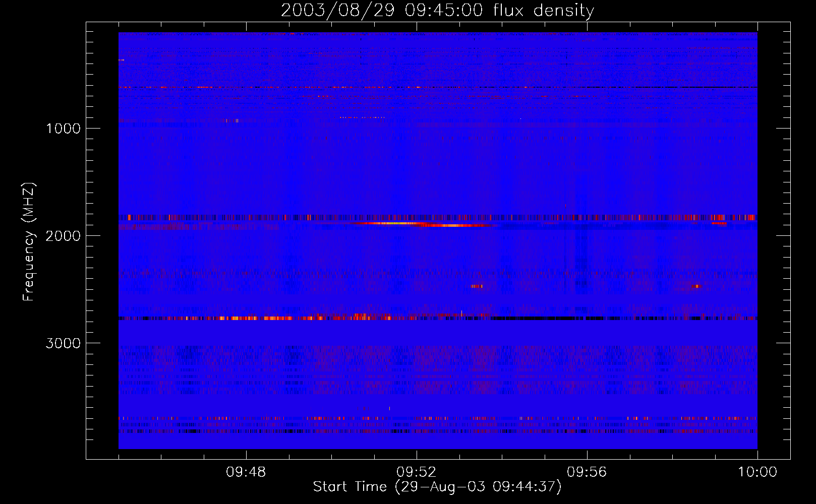Select the '1000' frequency axis label

point(64,129)
